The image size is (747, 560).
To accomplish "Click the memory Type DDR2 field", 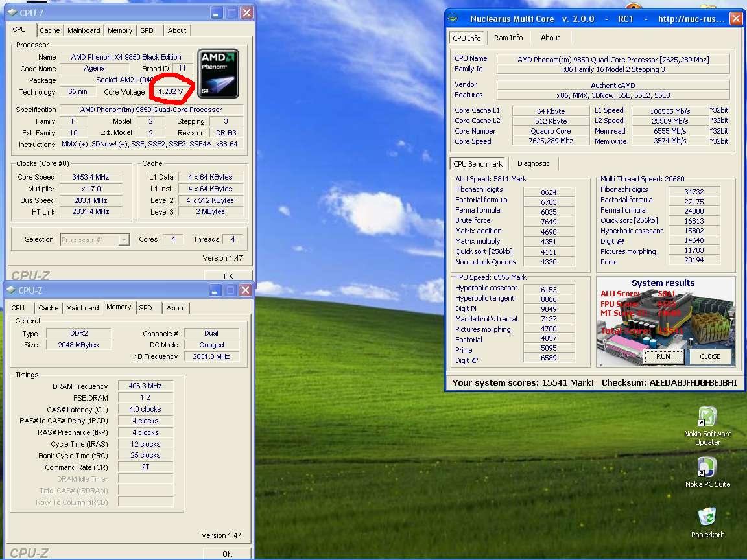I will [x=78, y=333].
